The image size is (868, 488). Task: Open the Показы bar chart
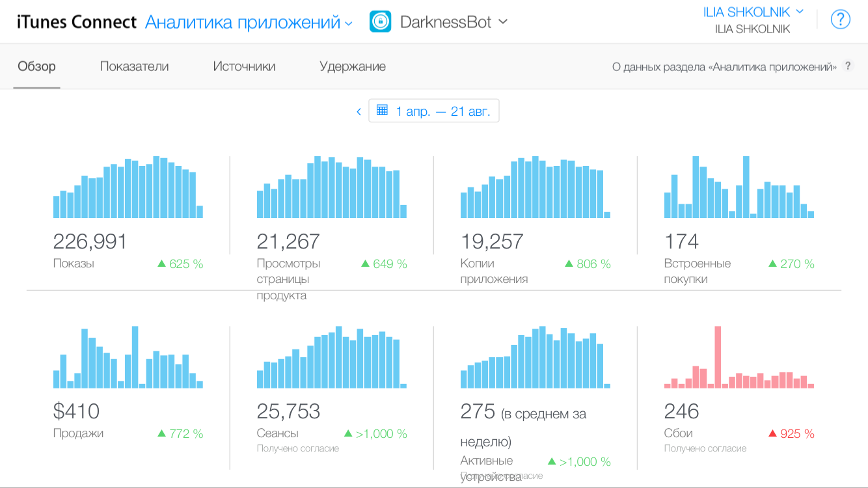tap(128, 187)
